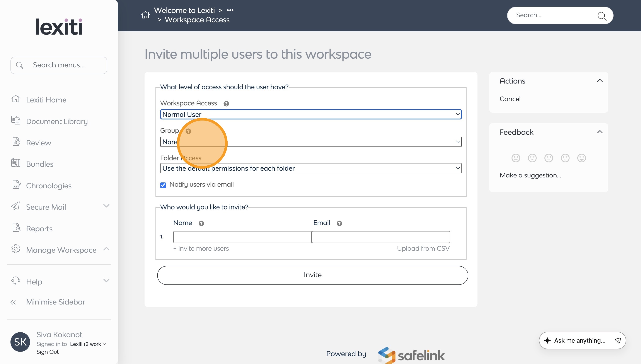
Task: Click Upload from CSV link
Action: (423, 248)
